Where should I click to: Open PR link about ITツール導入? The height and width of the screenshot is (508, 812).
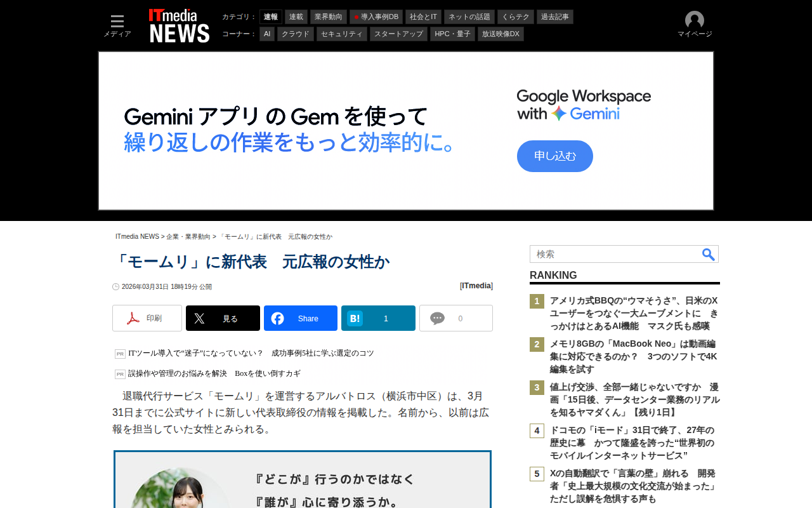click(x=251, y=353)
